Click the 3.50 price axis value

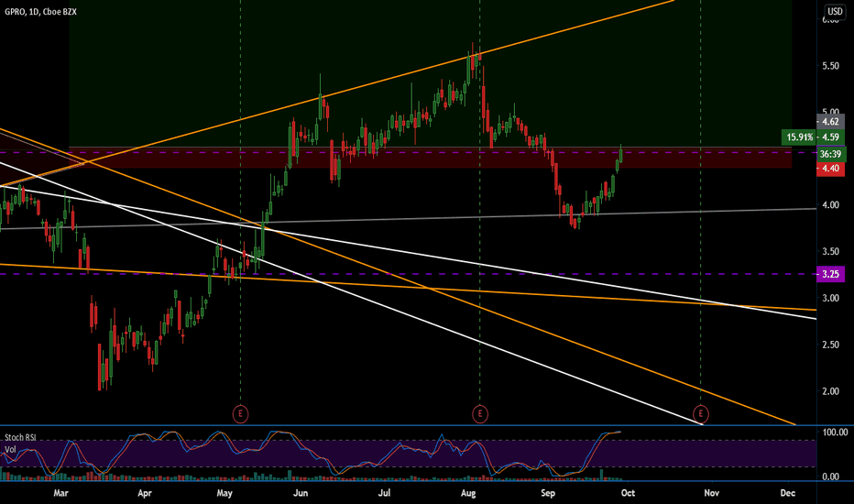(830, 252)
